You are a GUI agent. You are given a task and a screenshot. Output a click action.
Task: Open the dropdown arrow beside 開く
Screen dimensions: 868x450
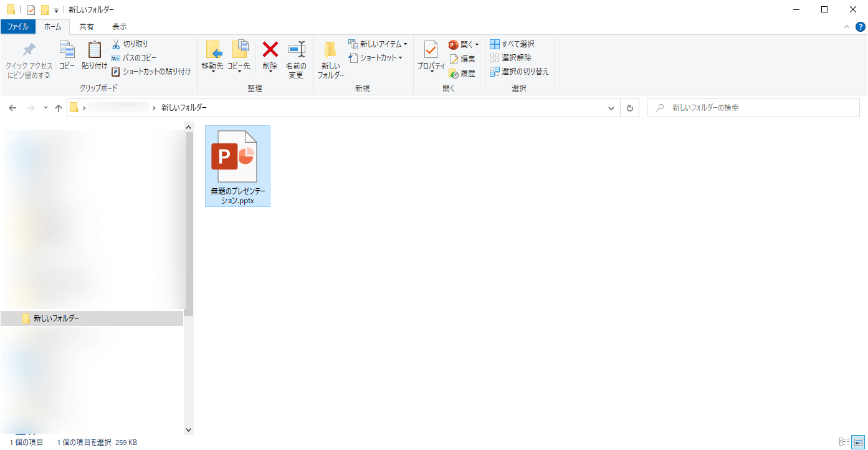[x=477, y=45]
